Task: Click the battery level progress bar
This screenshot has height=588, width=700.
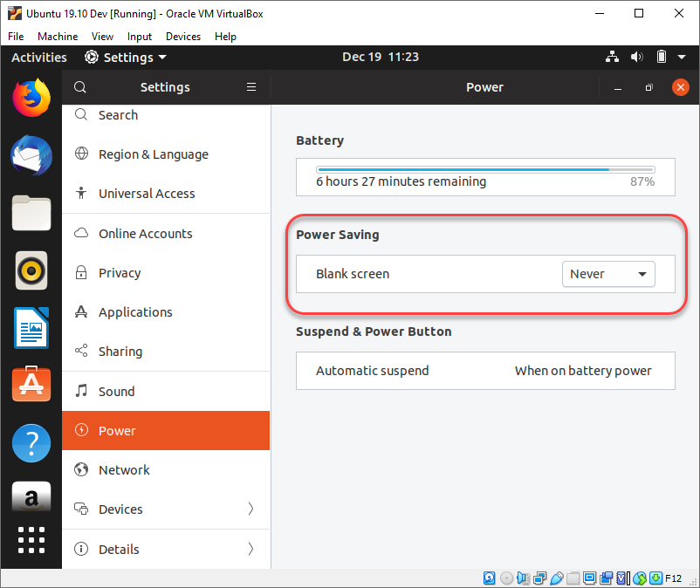Action: click(x=485, y=169)
